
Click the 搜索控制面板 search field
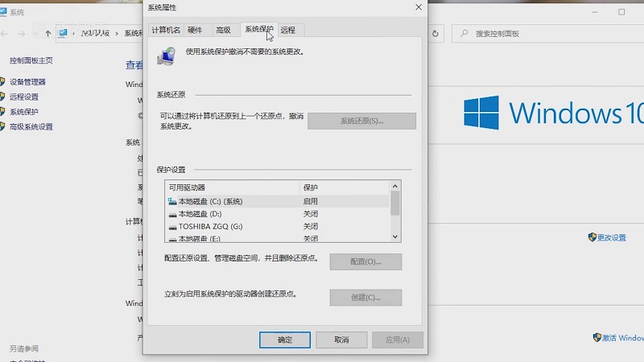(x=548, y=34)
